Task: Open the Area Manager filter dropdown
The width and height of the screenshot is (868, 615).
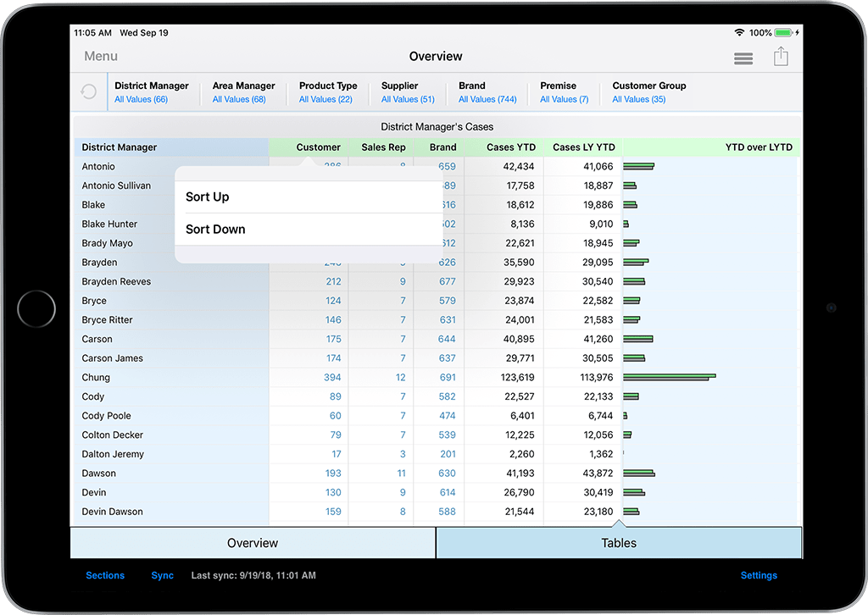Action: [x=243, y=92]
